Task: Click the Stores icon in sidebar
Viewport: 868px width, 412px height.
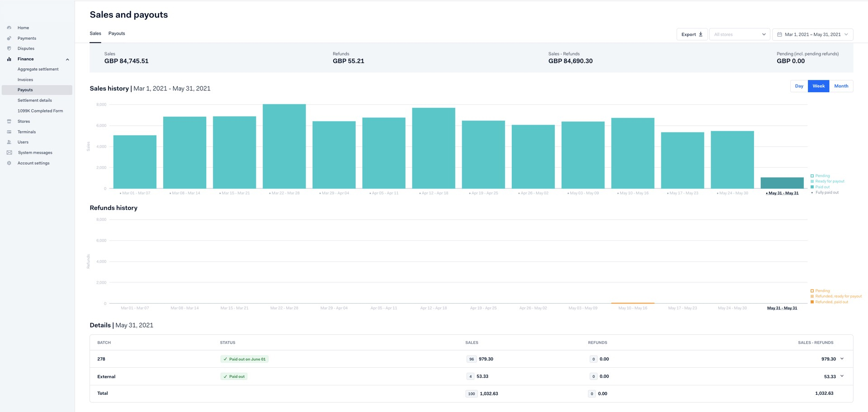Action: [x=9, y=122]
